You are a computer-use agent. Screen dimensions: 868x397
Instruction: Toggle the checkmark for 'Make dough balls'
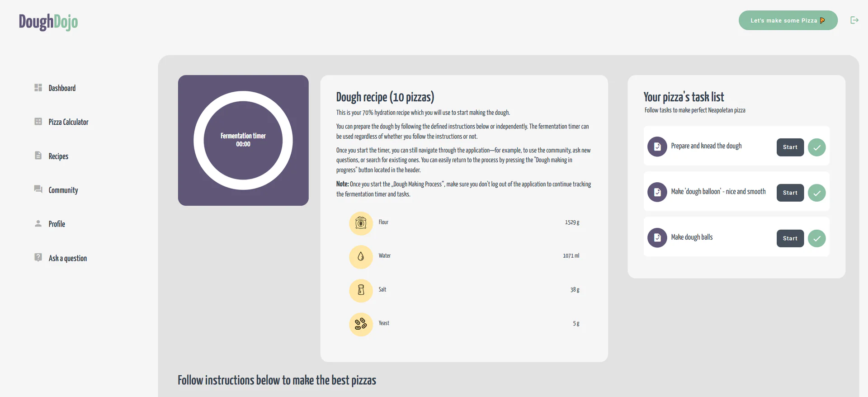point(816,239)
